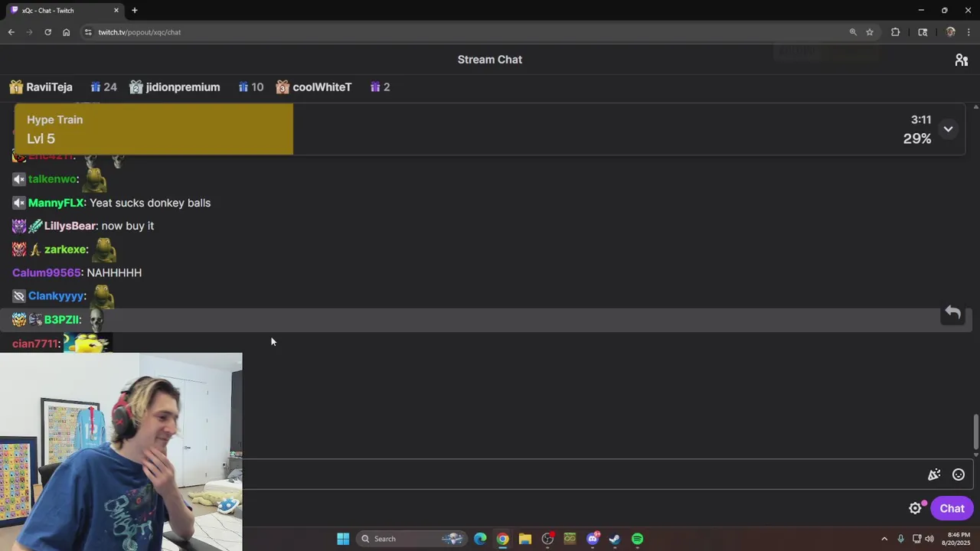Image resolution: width=980 pixels, height=551 pixels.
Task: Click the gift icon next to 10
Action: (243, 87)
